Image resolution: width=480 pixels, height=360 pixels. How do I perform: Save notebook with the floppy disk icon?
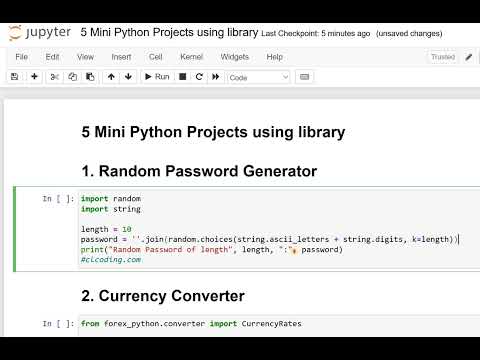[15, 77]
